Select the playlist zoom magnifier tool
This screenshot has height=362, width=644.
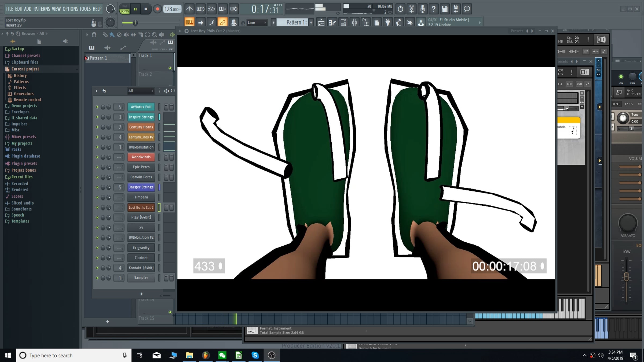pos(154,35)
